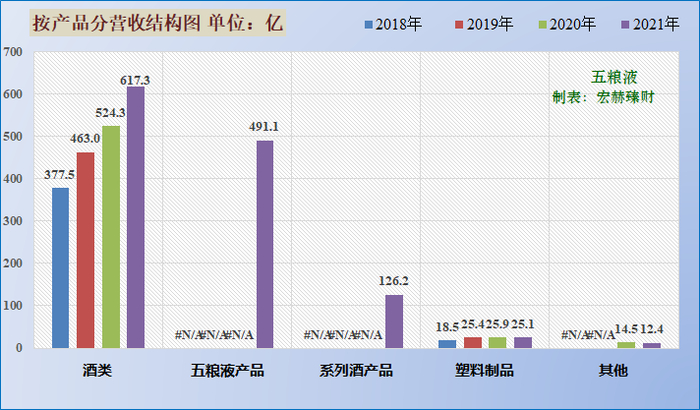
Task: Select the purple 塑料制品 bar for 2021
Action: [523, 343]
